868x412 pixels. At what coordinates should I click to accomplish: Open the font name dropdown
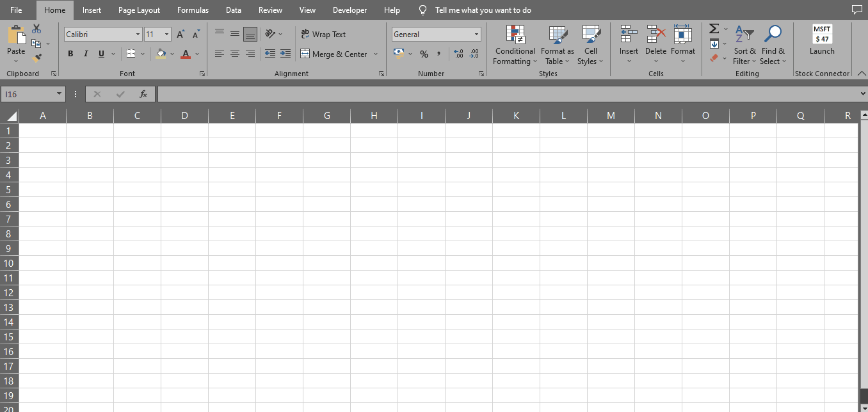[136, 34]
